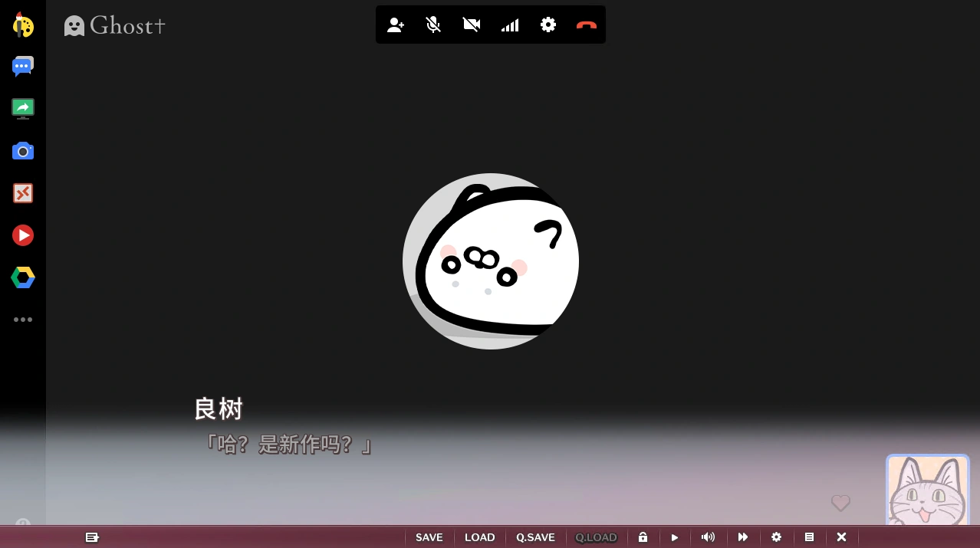
Task: Skip dialogue with the fast-forward icon
Action: point(742,537)
